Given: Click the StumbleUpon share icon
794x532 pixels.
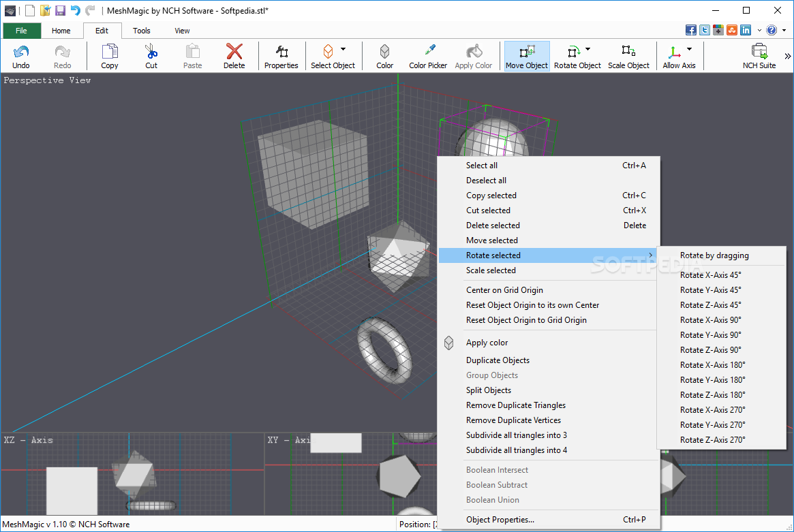Looking at the screenshot, I should (x=732, y=30).
